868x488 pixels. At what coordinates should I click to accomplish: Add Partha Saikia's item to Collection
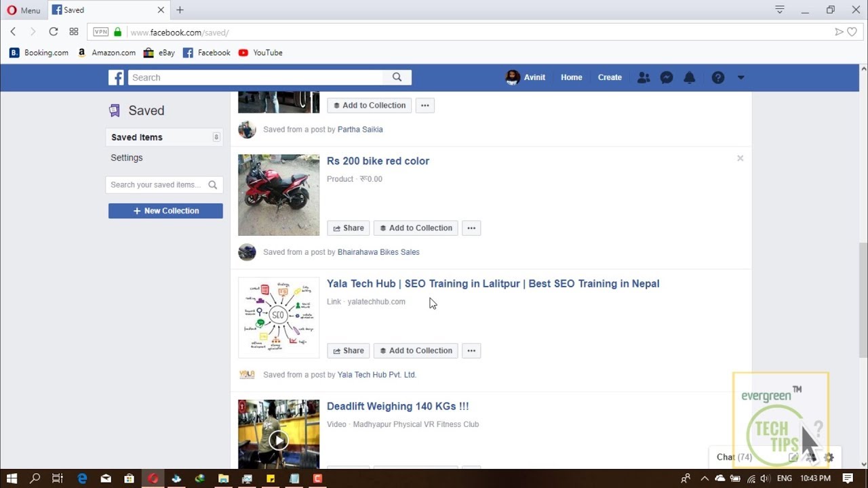coord(369,105)
